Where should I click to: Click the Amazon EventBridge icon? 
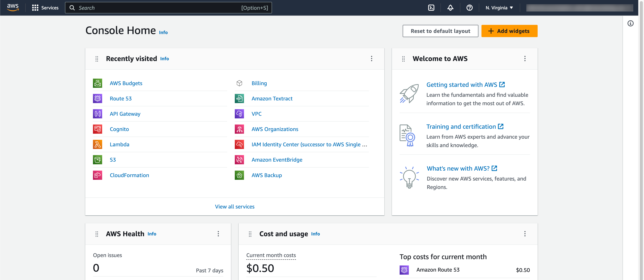click(x=239, y=160)
